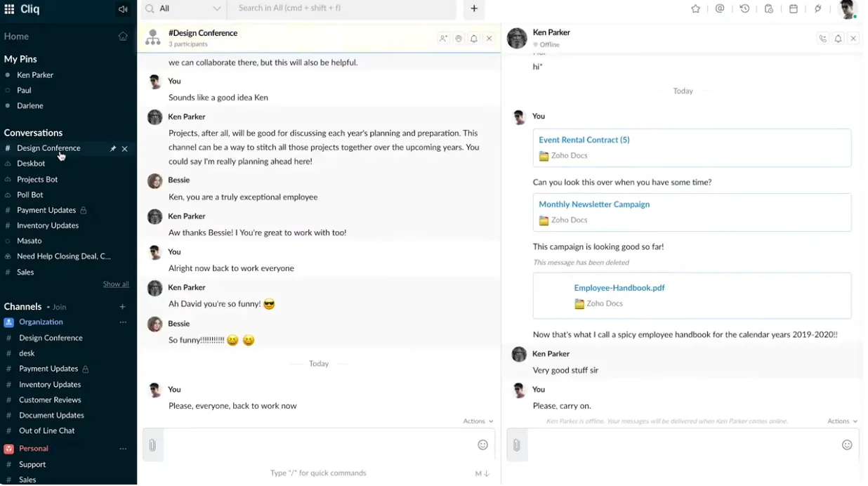Open Event Rental Contract (5) document link

coord(584,140)
